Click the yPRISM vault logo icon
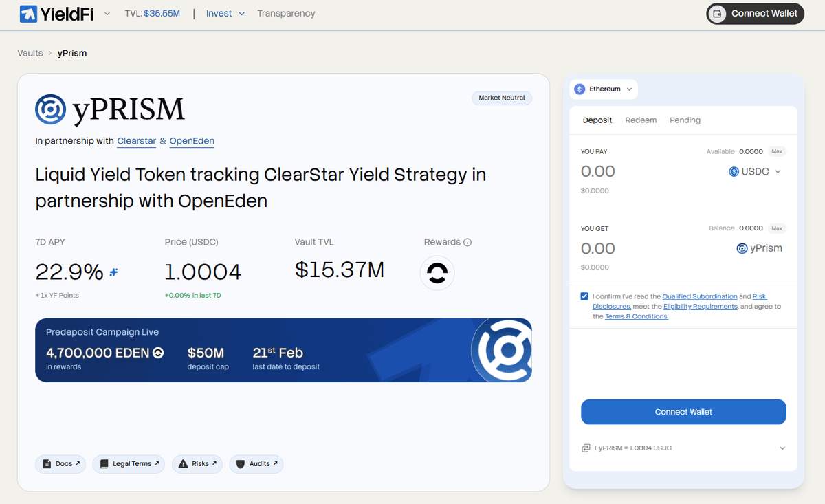Image resolution: width=825 pixels, height=504 pixels. 51,109
